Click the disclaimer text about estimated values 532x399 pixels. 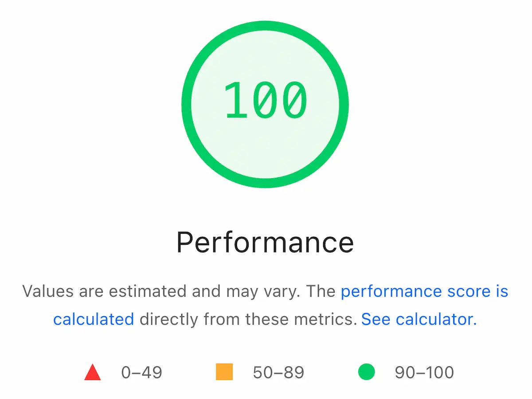(x=177, y=291)
